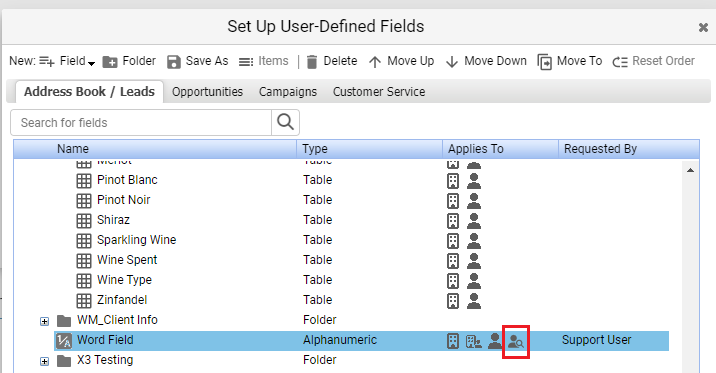Expand the WM_Client Info folder
Screen dimensions: 716x373
[x=44, y=321]
